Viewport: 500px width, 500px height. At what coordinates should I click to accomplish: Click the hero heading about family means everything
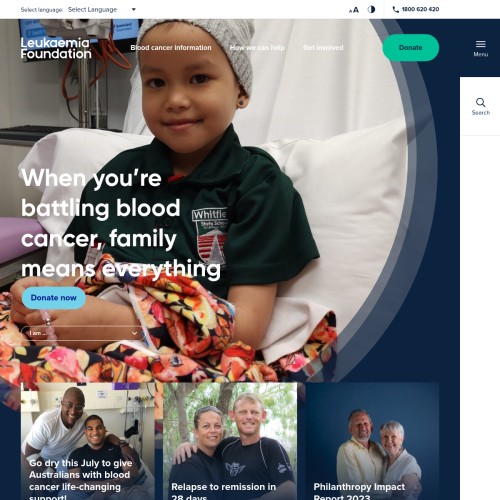[121, 223]
